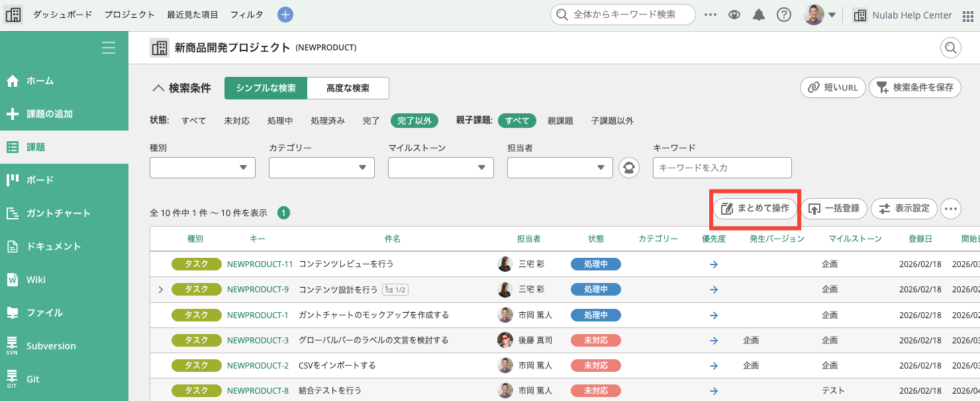Viewport: 980px width, 401px height.
Task: Click the blue plus add button
Action: 285,15
